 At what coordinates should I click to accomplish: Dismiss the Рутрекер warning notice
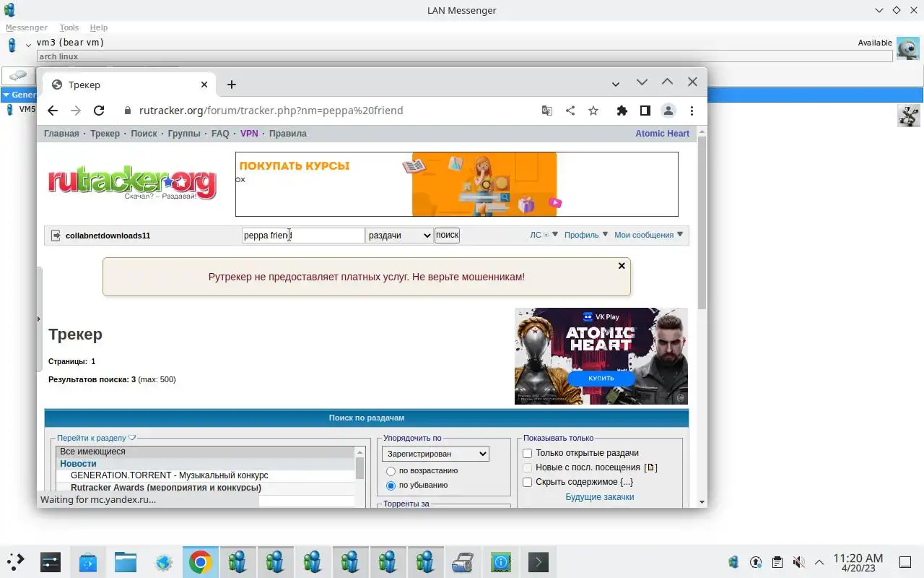pos(622,266)
